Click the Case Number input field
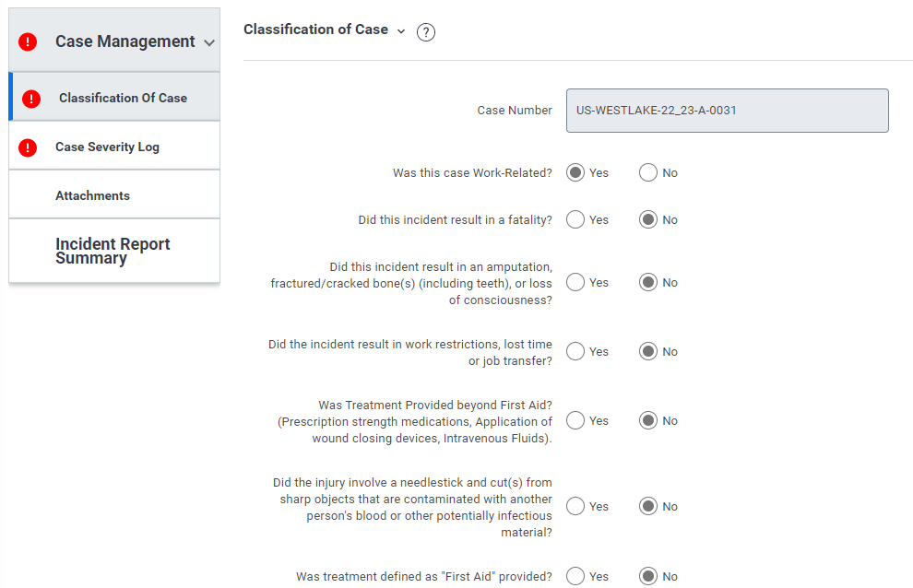 point(728,111)
